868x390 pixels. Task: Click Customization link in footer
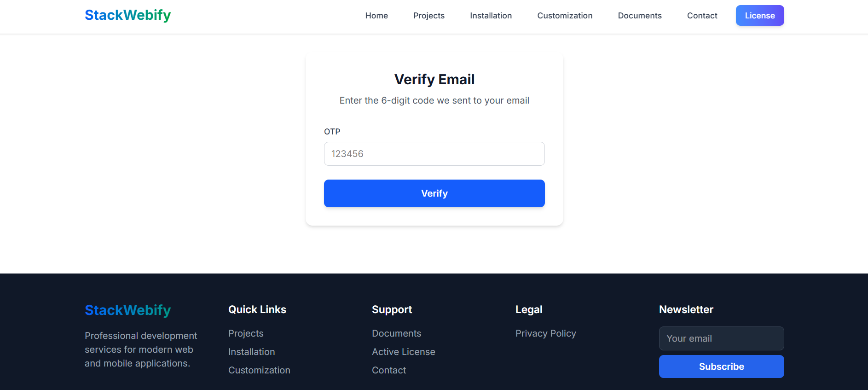click(x=259, y=370)
